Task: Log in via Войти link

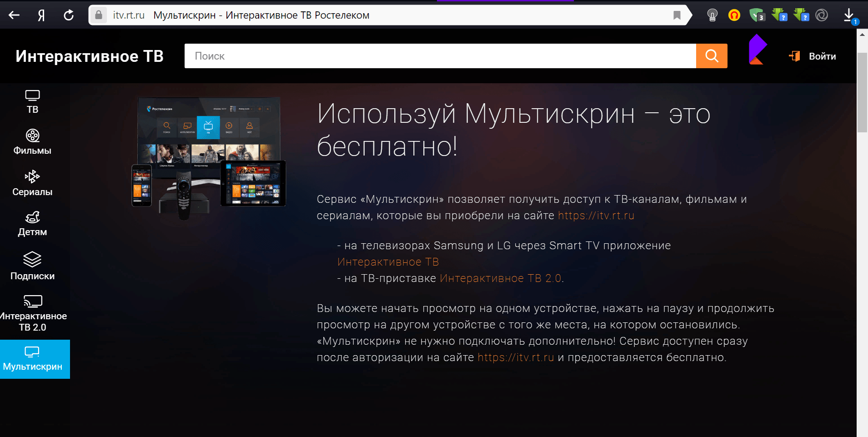Action: click(822, 56)
